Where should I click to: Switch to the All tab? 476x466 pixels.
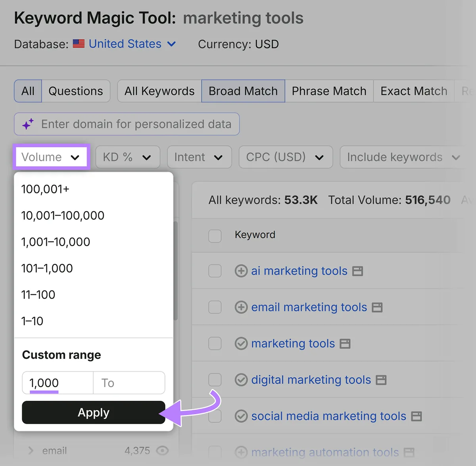(x=28, y=91)
